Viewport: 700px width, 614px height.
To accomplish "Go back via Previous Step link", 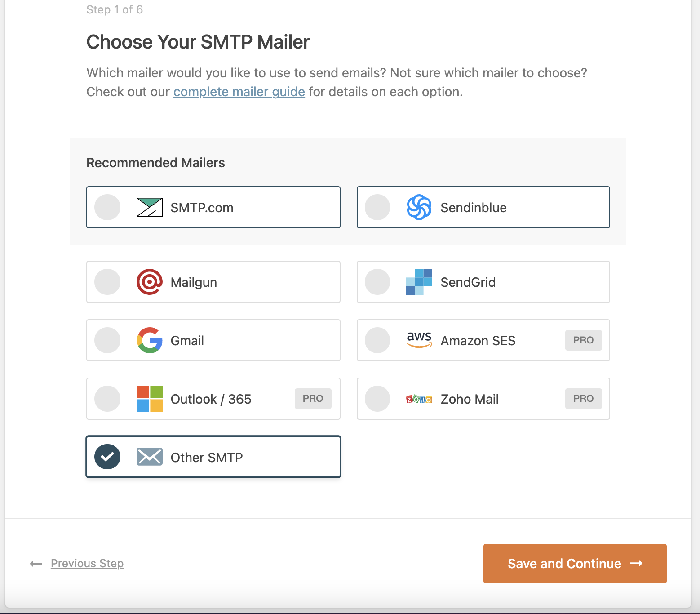I will (x=87, y=563).
